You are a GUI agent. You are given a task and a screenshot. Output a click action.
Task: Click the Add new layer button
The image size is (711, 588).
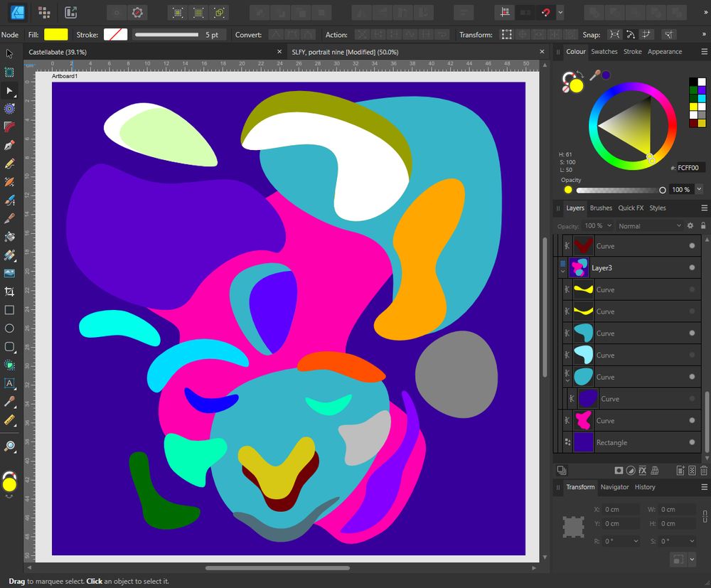pyautogui.click(x=680, y=470)
